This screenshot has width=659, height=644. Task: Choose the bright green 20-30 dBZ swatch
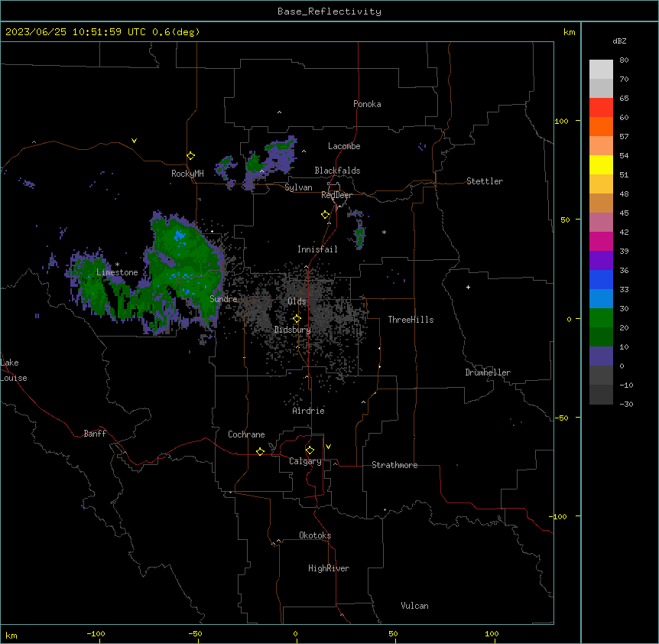point(601,318)
